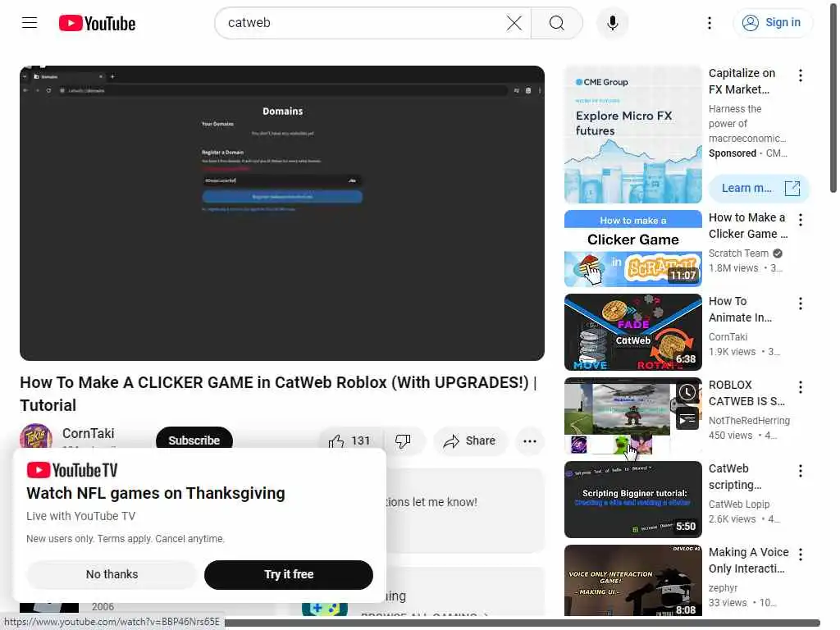Screen dimensions: 840x630
Task: Open the CatWeb scripting tutorial thumbnail
Action: coord(632,500)
